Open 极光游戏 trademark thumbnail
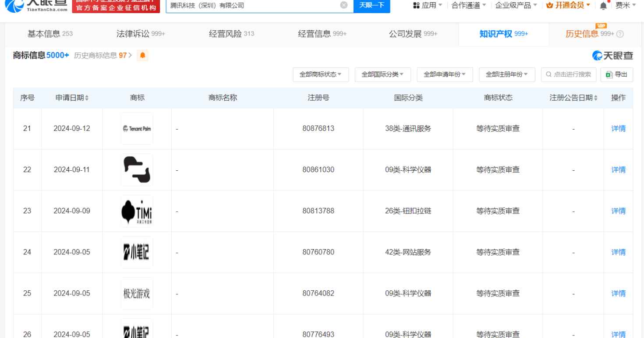 [137, 293]
